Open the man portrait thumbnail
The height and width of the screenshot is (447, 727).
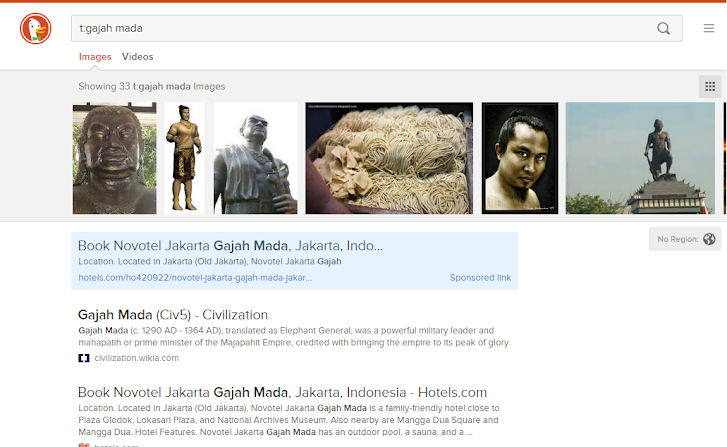[520, 158]
